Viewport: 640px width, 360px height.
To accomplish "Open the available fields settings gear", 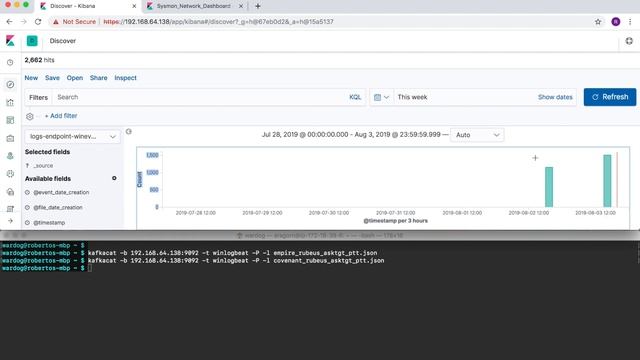I will pyautogui.click(x=114, y=178).
